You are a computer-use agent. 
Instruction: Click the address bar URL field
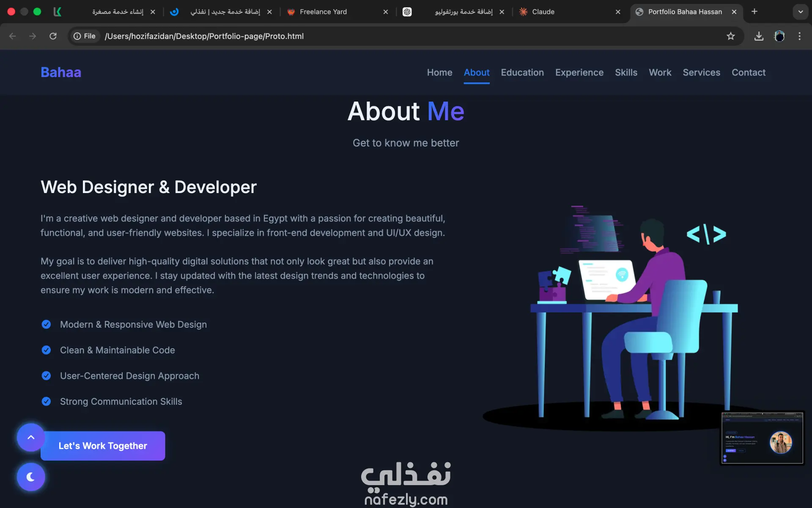(406, 36)
